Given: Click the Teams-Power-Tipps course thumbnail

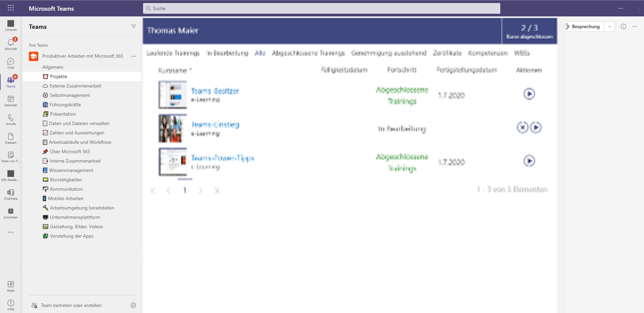Looking at the screenshot, I should [173, 161].
